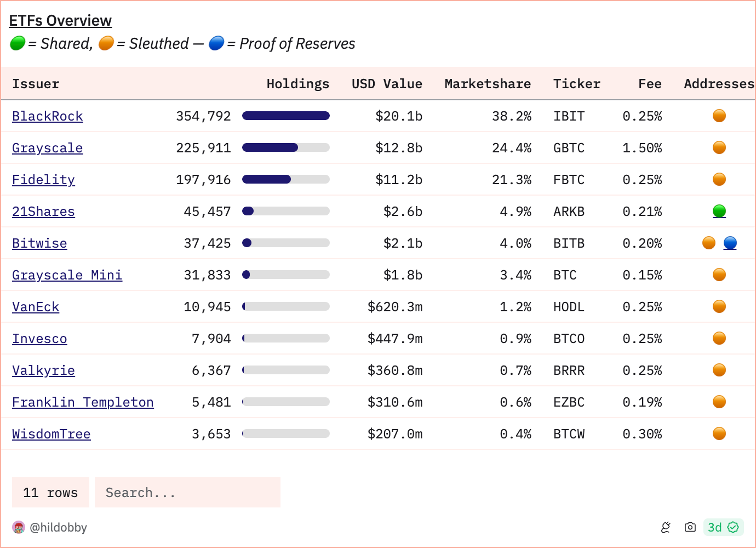This screenshot has width=756, height=548.
Task: Click the orange address icon for Franklin Templeton
Action: click(719, 402)
